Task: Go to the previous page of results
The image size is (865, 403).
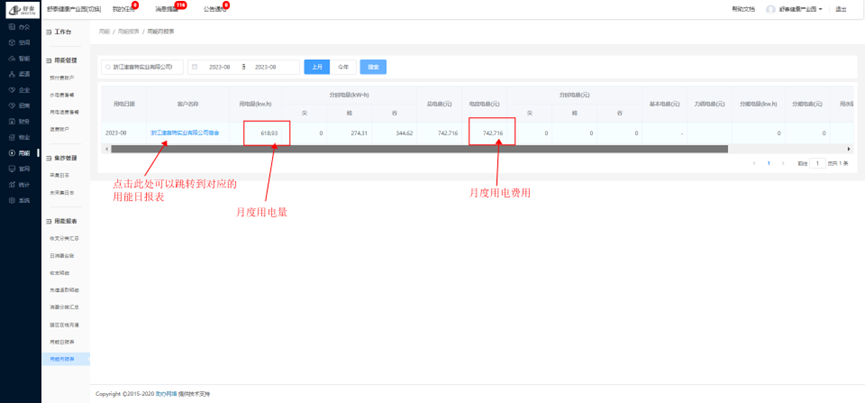Action: [754, 164]
